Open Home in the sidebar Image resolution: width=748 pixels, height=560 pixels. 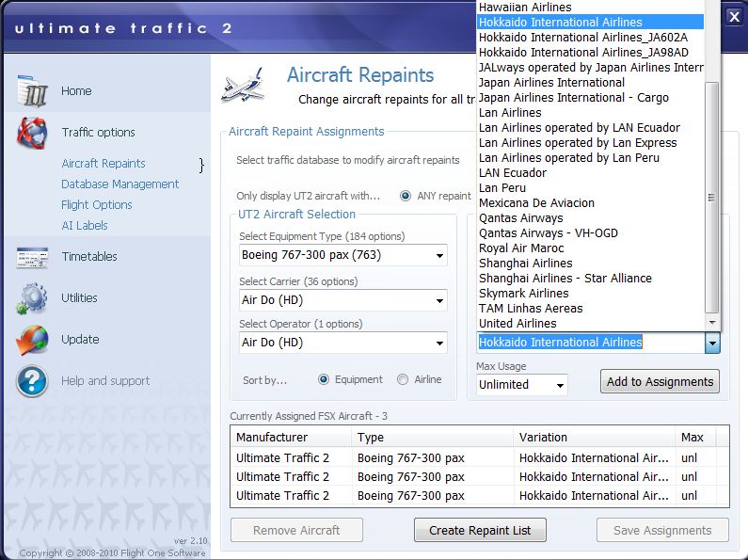tap(76, 90)
